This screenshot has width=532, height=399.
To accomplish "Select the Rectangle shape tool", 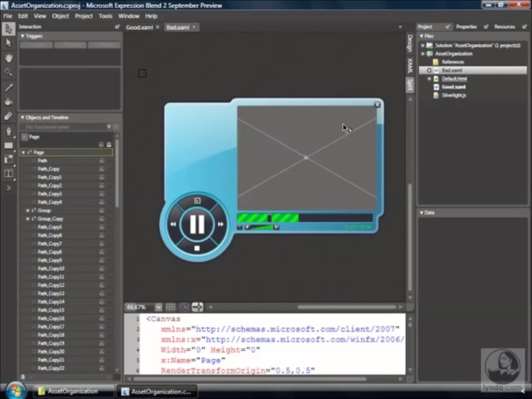I will pyautogui.click(x=9, y=146).
